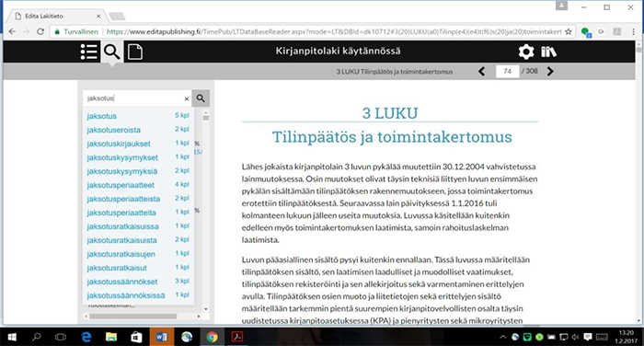The image size is (644, 346).
Task: Clear the jaksotus search field
Action: tap(187, 98)
